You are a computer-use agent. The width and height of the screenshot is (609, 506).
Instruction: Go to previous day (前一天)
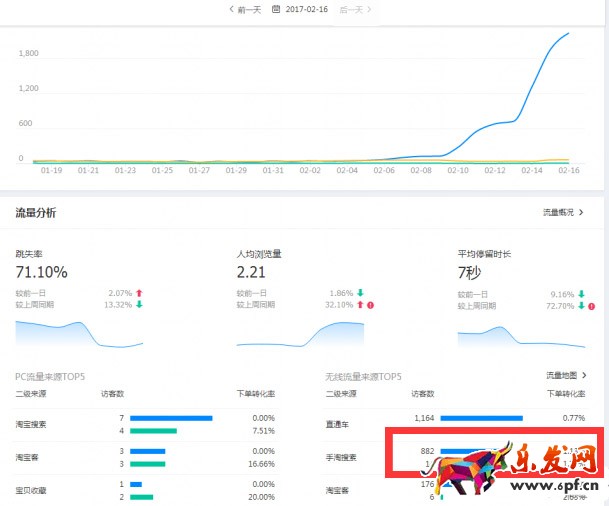(247, 9)
